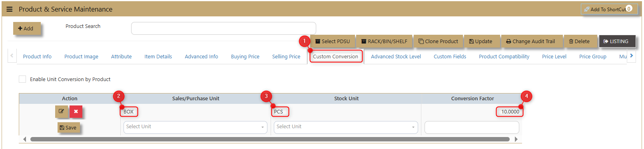This screenshot has width=644, height=149.
Task: Click the horizontal scrollbar of conversion table
Action: [x=270, y=139]
